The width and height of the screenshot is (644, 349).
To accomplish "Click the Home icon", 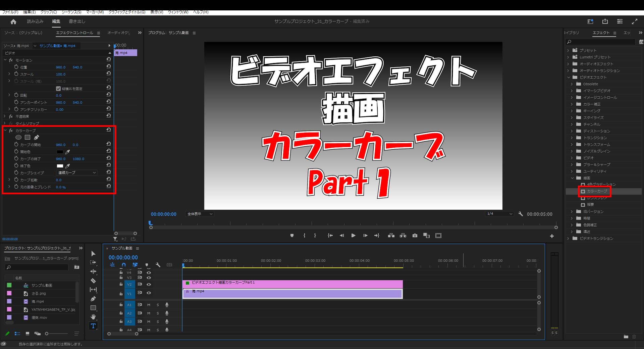I will (13, 21).
